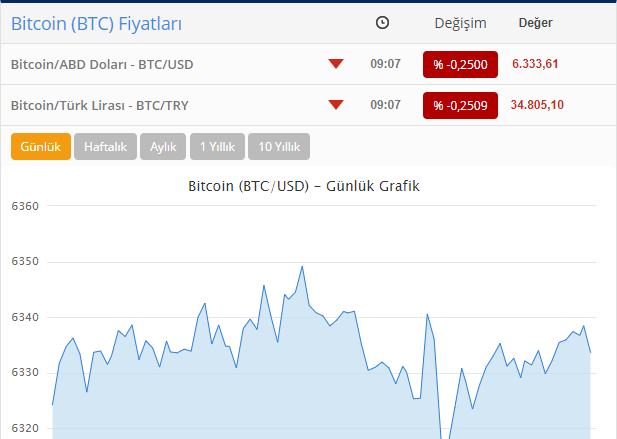Click the chart title Bitcoin (BTC/USD) – Günlük Grafik
The width and height of the screenshot is (617, 439).
point(304,186)
